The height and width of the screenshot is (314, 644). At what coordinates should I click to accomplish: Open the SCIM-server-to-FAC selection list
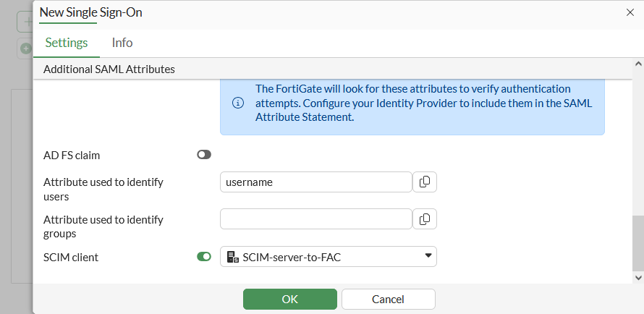328,256
